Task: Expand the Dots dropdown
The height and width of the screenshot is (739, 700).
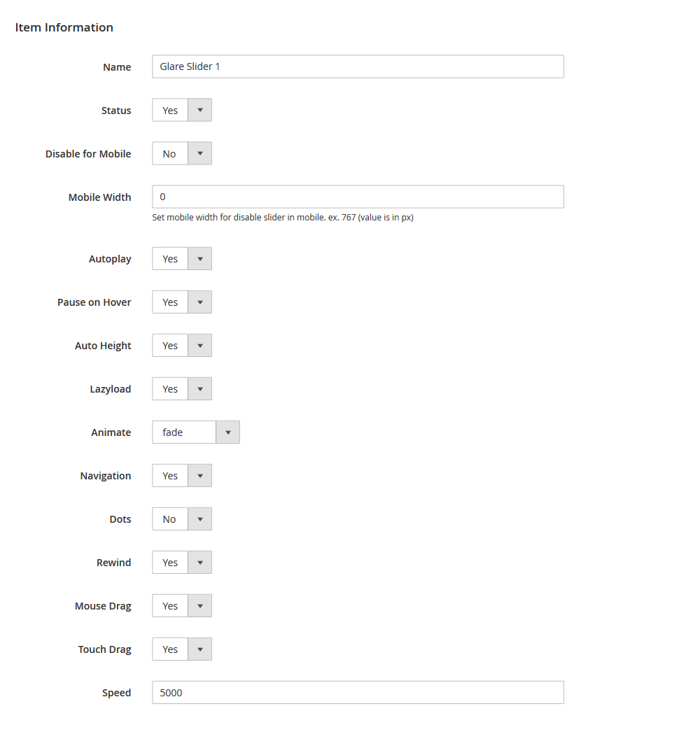Action: 181,519
